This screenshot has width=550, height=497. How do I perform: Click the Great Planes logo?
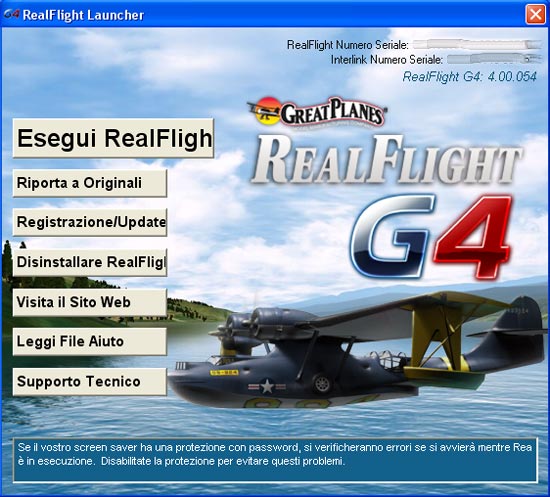[316, 113]
